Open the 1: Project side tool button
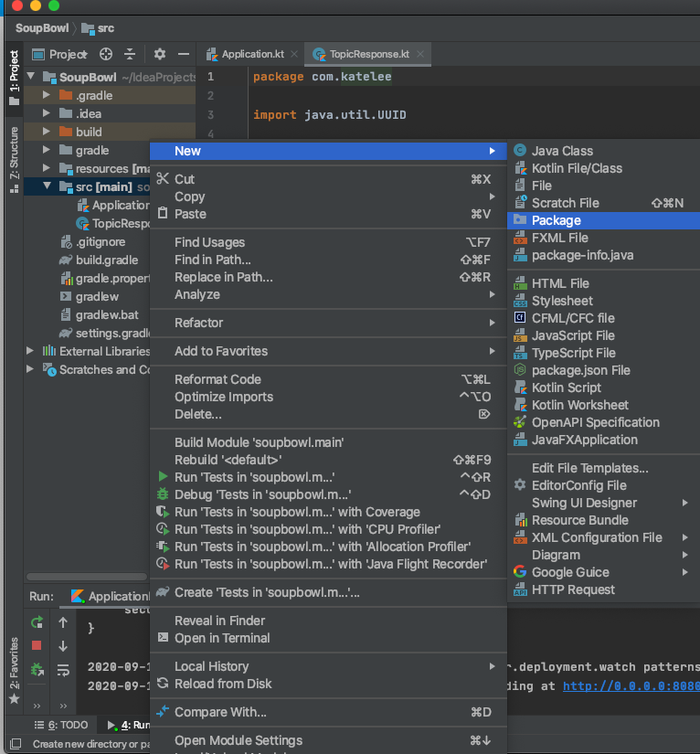Screen dimensions: 700x754 coord(14,78)
